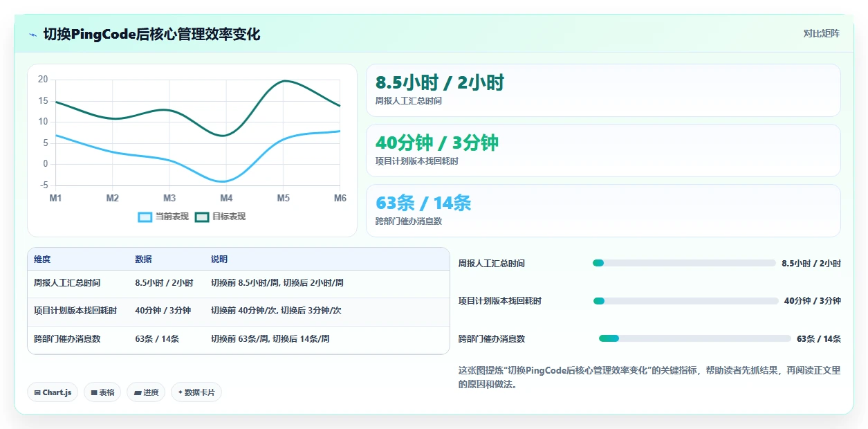
Task: Click the M3 x-axis label
Action: tap(169, 199)
